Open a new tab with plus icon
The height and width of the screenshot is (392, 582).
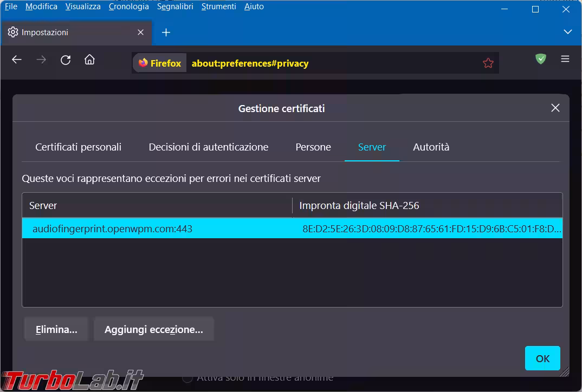click(x=166, y=32)
